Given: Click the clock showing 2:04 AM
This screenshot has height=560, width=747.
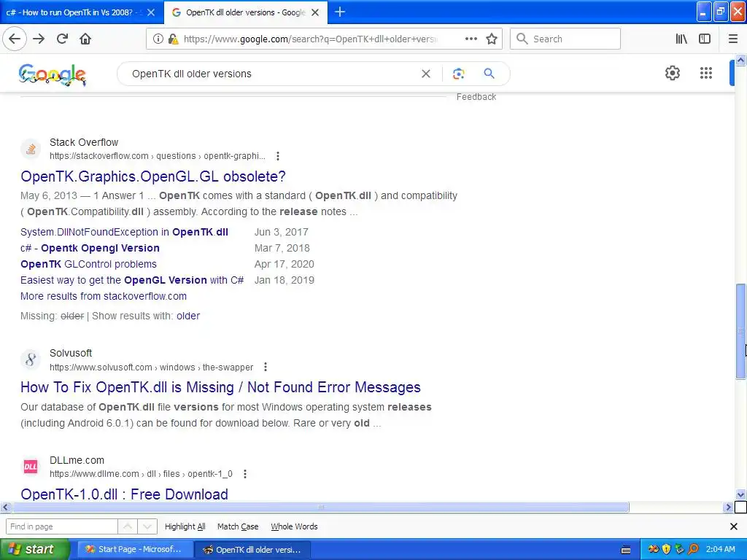Looking at the screenshot, I should (x=720, y=549).
